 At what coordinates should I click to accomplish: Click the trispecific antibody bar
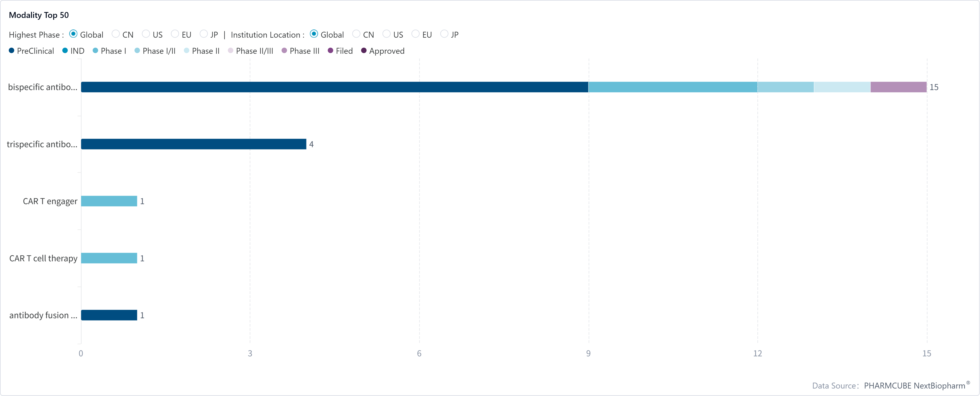coord(193,144)
